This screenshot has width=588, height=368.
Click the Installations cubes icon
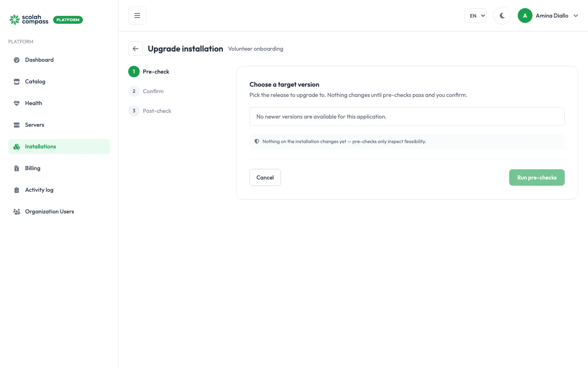(x=17, y=147)
